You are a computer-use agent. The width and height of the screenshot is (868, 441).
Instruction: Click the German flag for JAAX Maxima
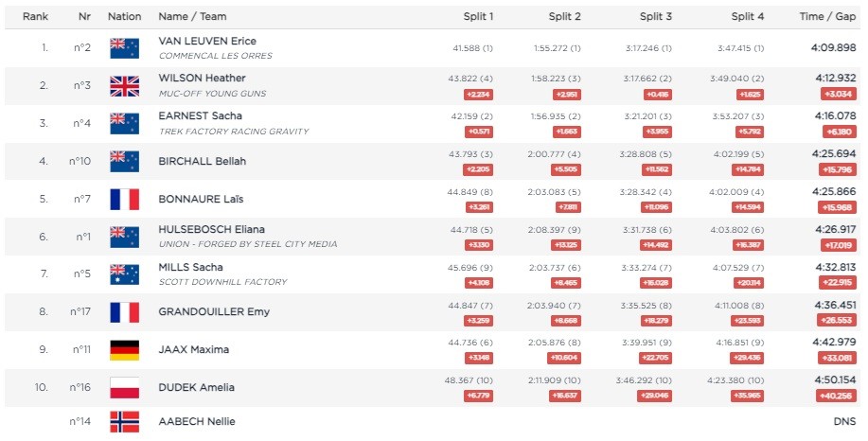[x=125, y=350]
